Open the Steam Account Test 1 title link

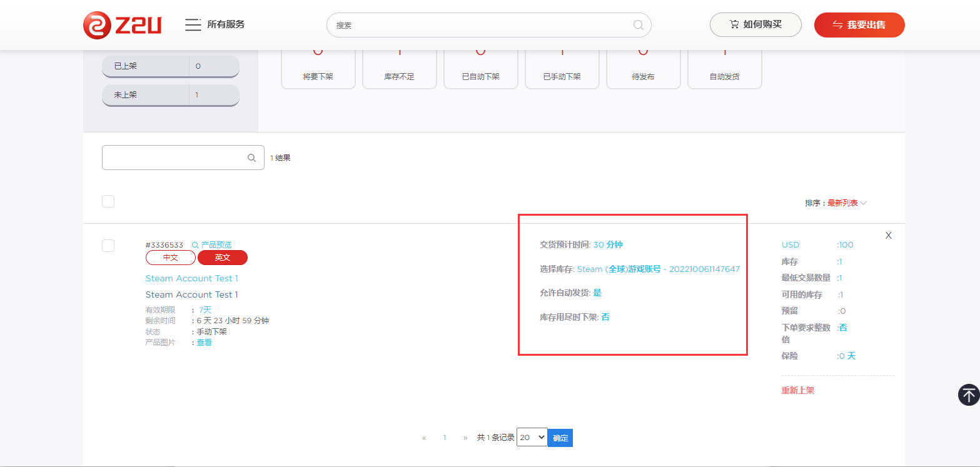191,278
